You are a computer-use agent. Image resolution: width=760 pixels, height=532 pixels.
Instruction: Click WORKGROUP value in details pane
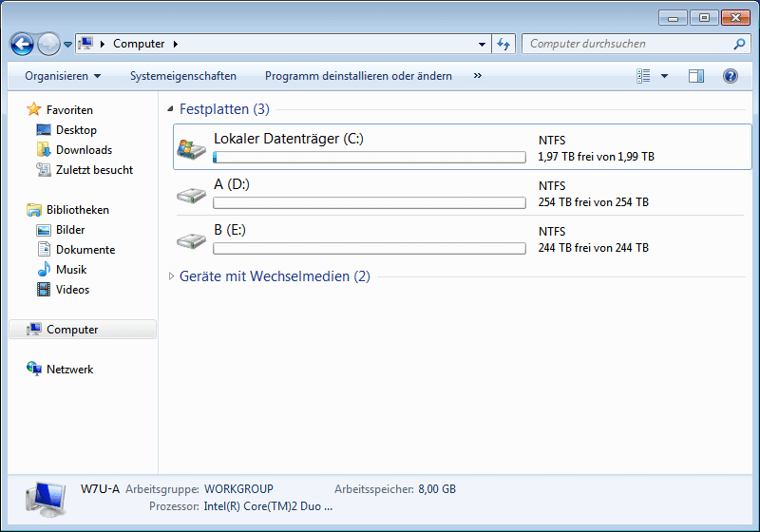click(238, 489)
